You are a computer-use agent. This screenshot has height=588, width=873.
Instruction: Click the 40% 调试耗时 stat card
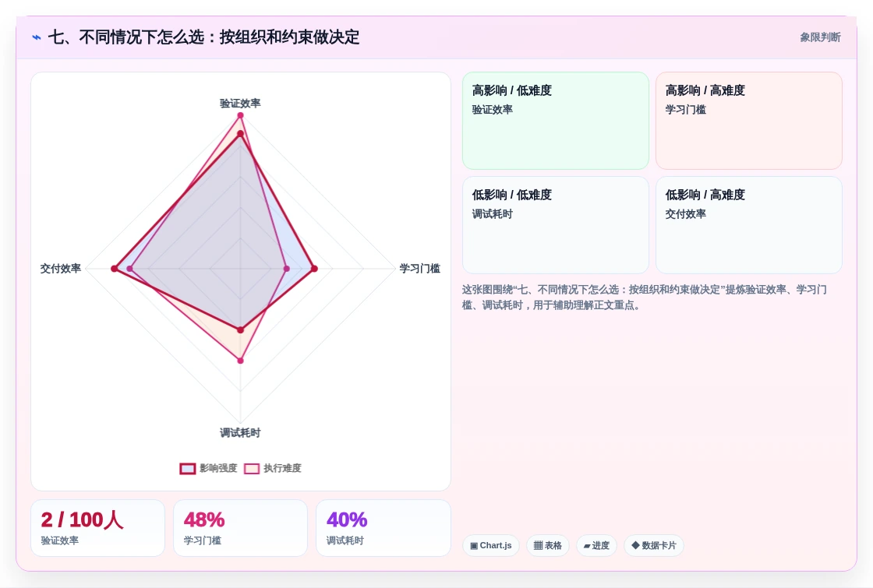click(383, 527)
